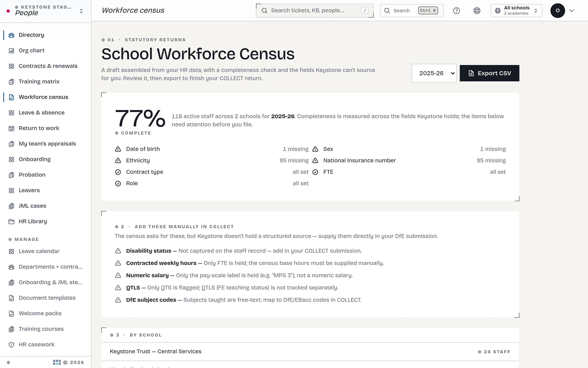Click the Onboarding grid icon
The width and height of the screenshot is (588, 368).
point(11,159)
